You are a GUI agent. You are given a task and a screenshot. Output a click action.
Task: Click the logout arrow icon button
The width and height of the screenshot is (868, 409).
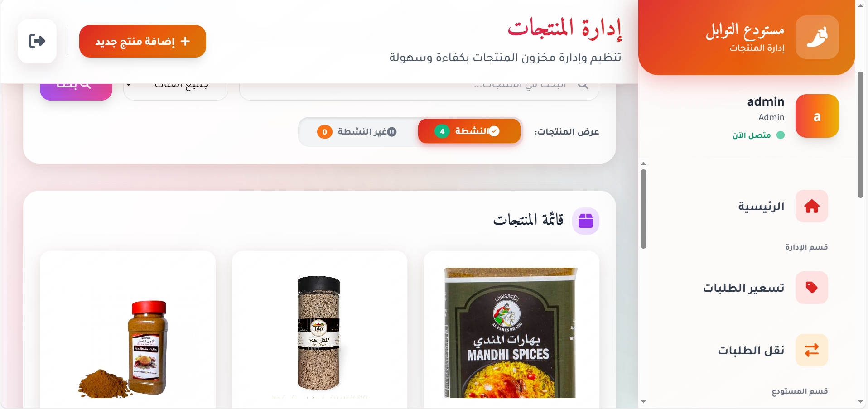click(37, 41)
